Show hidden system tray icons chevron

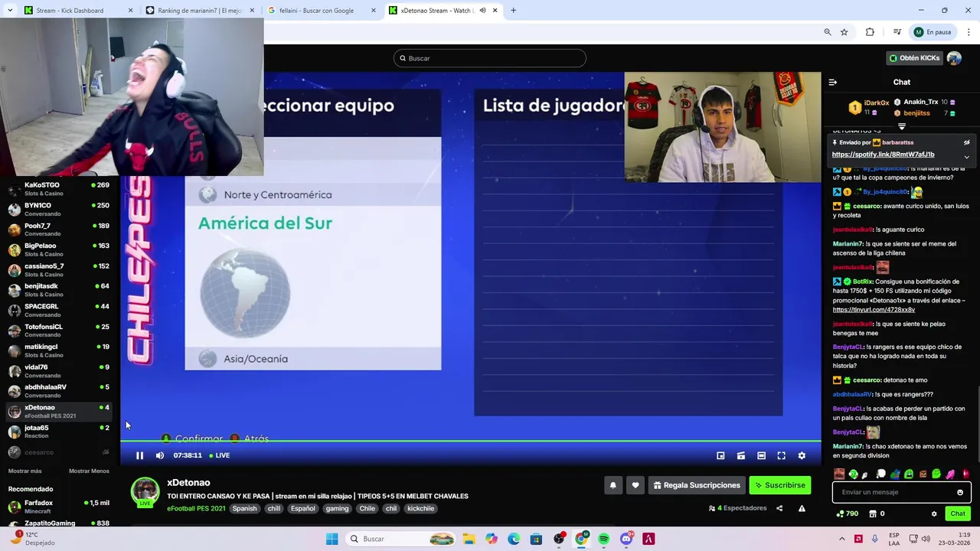tap(842, 539)
